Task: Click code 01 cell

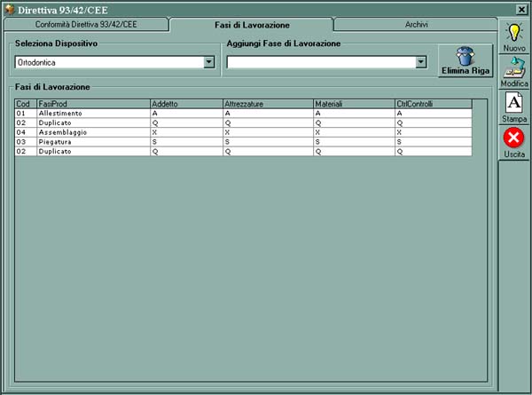Action: click(26, 114)
